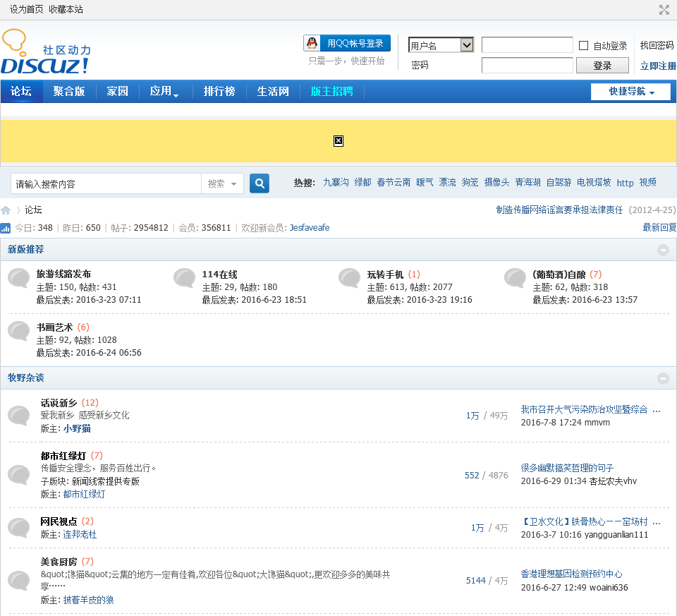Open the 搜索 type dropdown
This screenshot has height=616, width=677.
pos(222,183)
